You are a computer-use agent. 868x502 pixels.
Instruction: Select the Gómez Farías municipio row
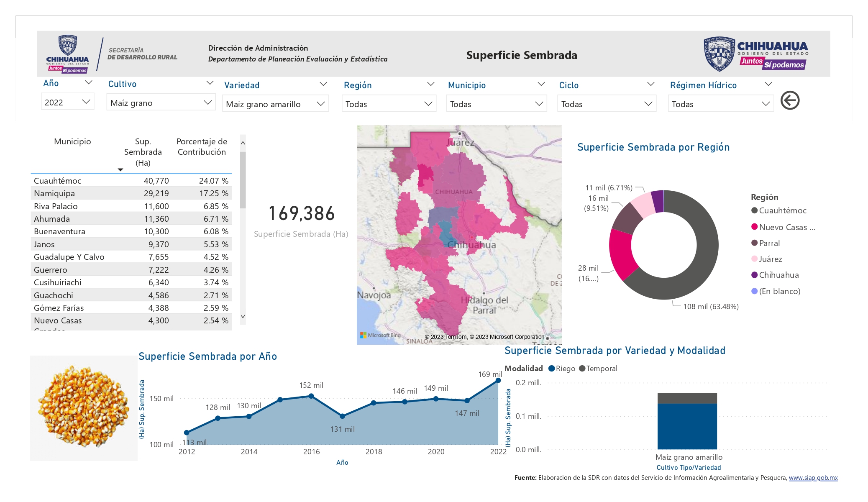(131, 308)
